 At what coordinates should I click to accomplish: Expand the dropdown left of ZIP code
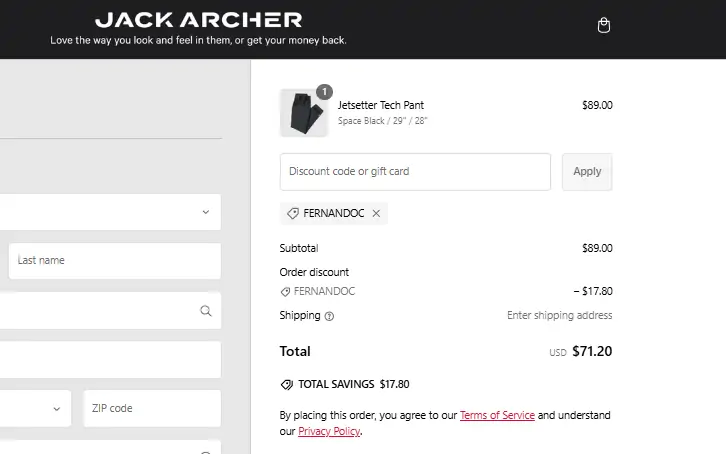(35, 408)
